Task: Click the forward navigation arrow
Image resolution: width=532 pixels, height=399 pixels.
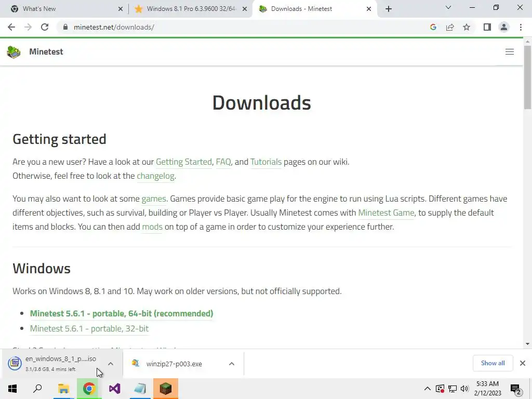Action: tap(28, 27)
